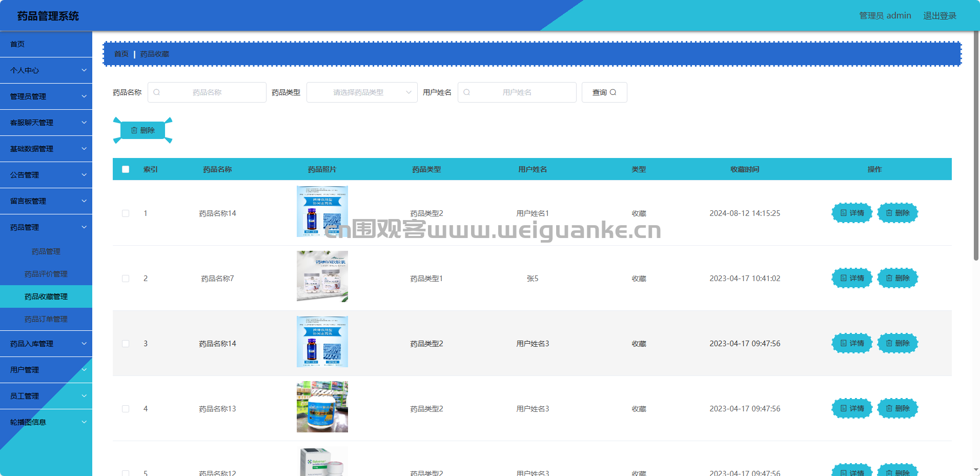Click the page vertical scrollbar thumb
The width and height of the screenshot is (980, 476).
[x=976, y=146]
